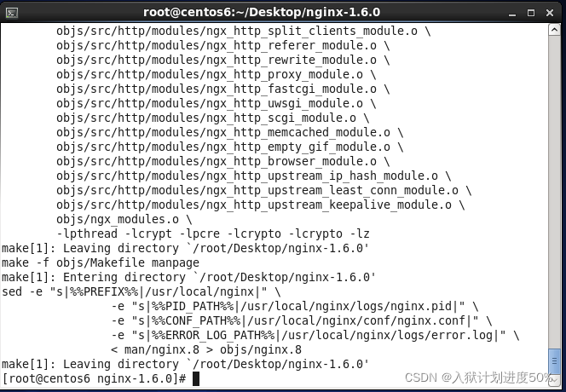
Task: Click the terminal cursor after the prompt
Action: point(196,378)
